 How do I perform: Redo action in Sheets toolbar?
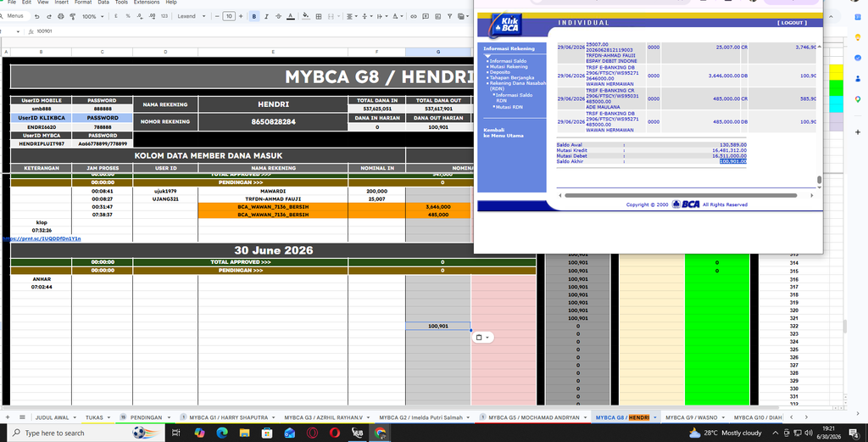48,17
